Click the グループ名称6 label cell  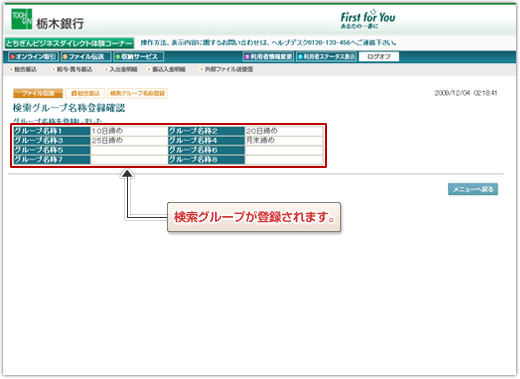pyautogui.click(x=206, y=150)
